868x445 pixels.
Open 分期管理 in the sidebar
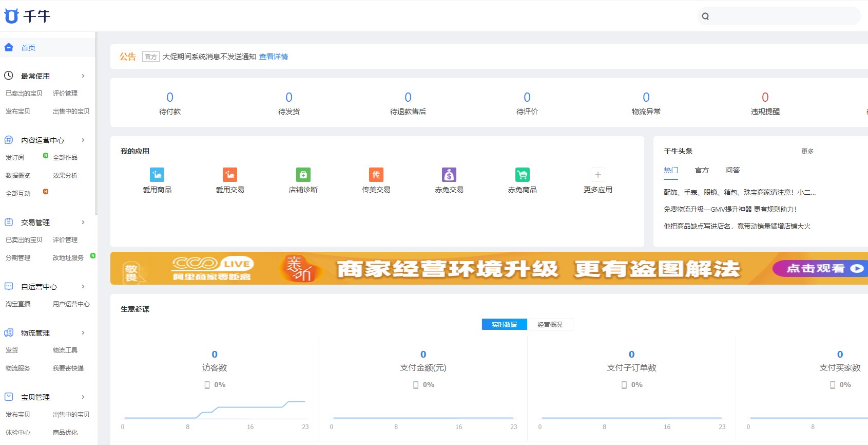(x=18, y=258)
